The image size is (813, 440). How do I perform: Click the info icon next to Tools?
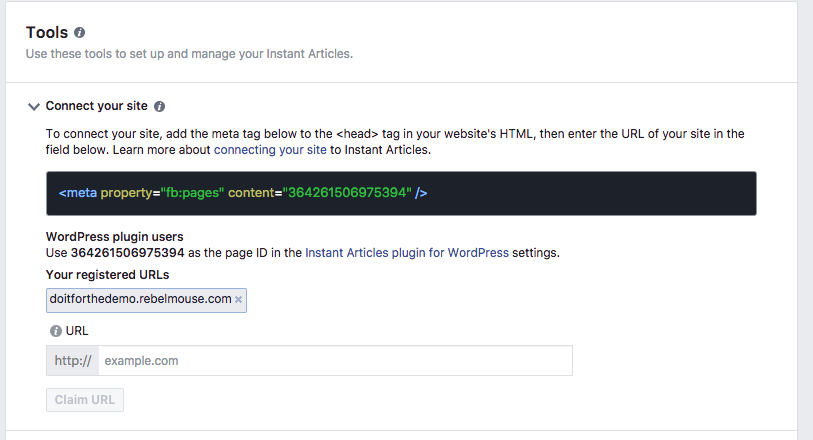[79, 33]
